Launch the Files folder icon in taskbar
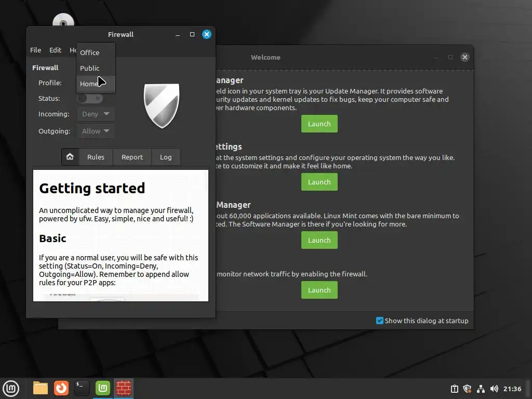The image size is (532, 399). coord(41,388)
